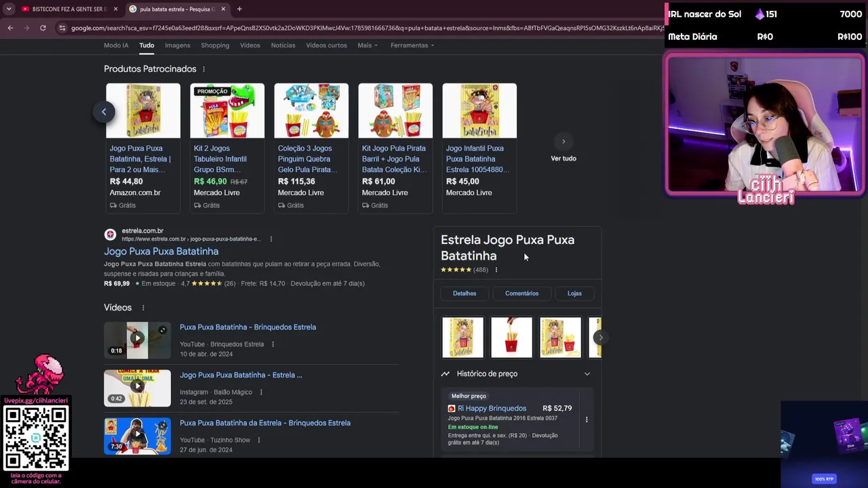Screen dimensions: 868x488
Task: Close the pula batata estrela tab
Action: [223, 9]
